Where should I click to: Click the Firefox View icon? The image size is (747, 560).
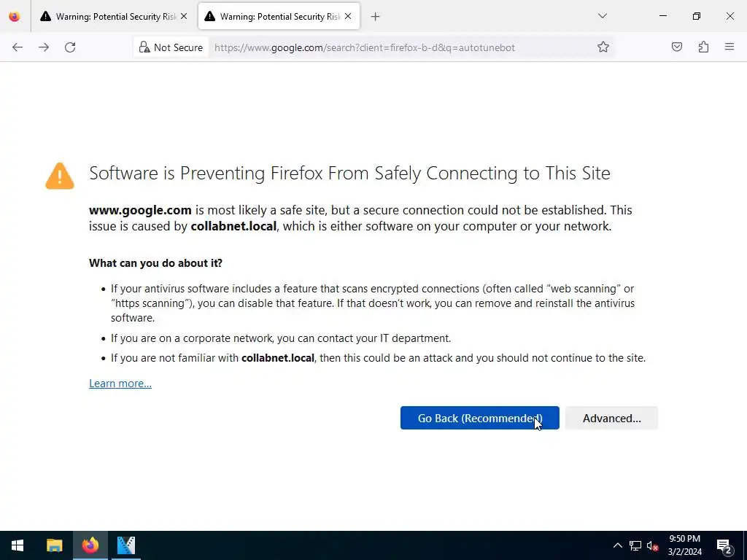15,16
